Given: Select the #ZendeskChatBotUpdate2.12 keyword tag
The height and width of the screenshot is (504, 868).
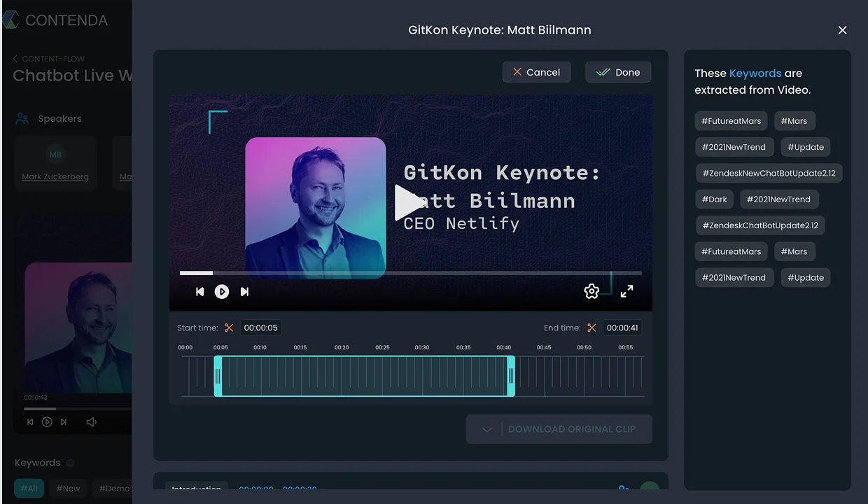Looking at the screenshot, I should 760,225.
